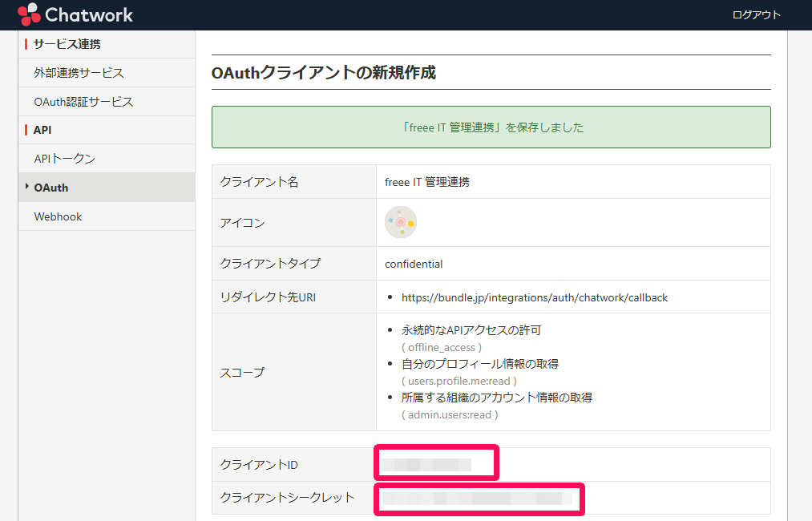Screen dimensions: 812x521
Task: Click the saved confirmation message banner
Action: click(x=491, y=127)
